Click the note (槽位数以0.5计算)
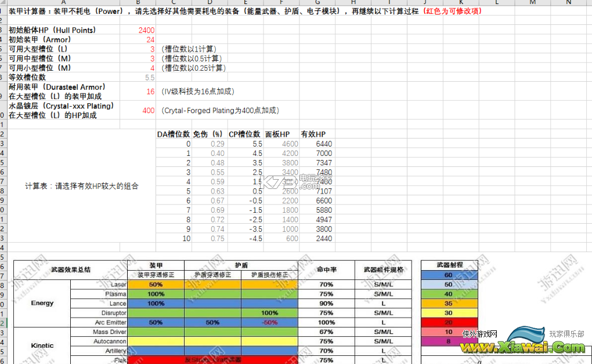The width and height of the screenshot is (592, 364). [192, 59]
